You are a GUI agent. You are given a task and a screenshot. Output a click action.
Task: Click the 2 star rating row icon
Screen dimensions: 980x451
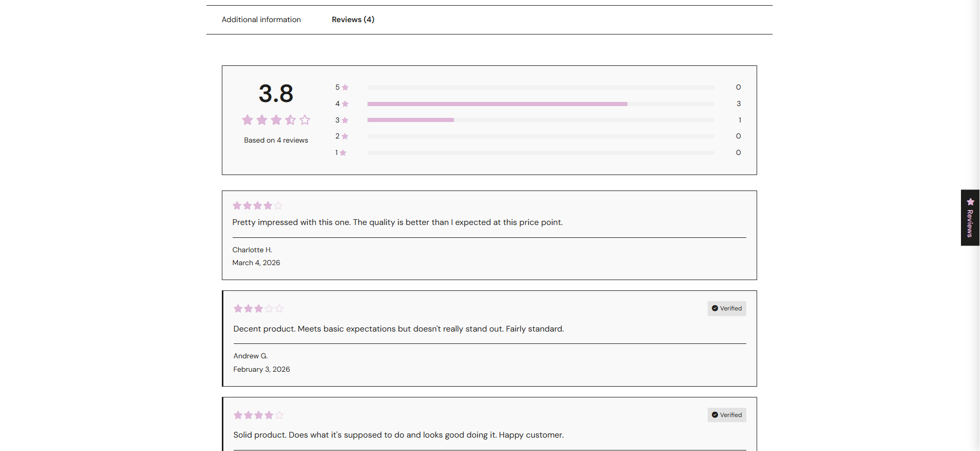(x=345, y=136)
